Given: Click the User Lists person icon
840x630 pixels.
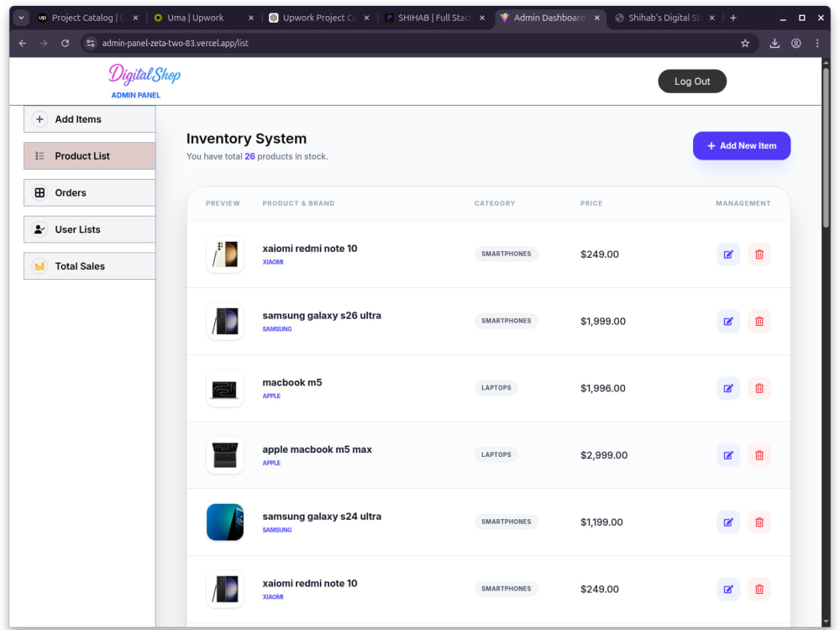Looking at the screenshot, I should point(39,229).
